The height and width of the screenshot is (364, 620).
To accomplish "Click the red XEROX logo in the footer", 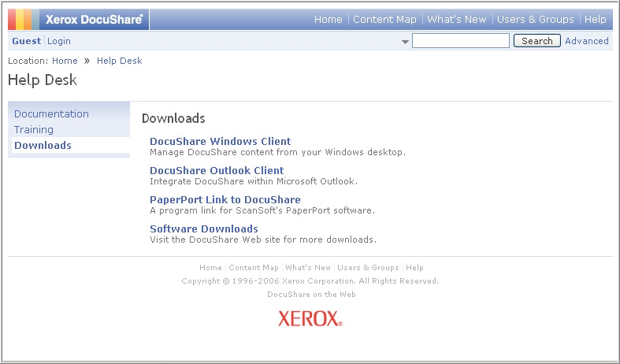I will tap(310, 318).
